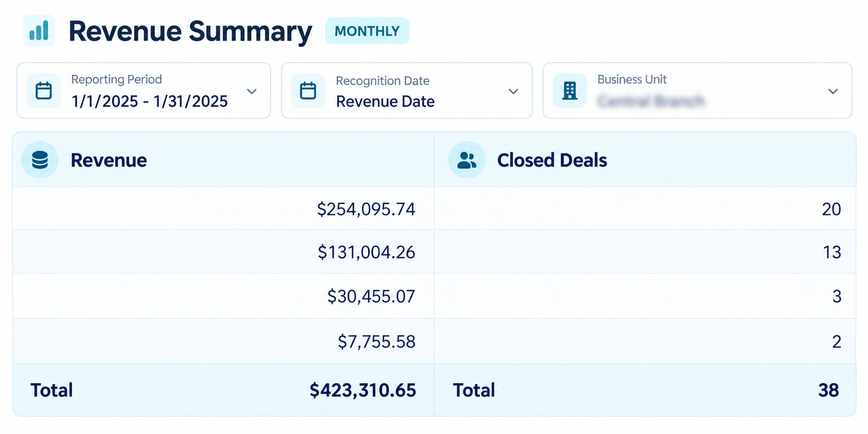Expand the Reporting Period dropdown chevron
Image resolution: width=868 pixels, height=434 pixels.
click(252, 91)
